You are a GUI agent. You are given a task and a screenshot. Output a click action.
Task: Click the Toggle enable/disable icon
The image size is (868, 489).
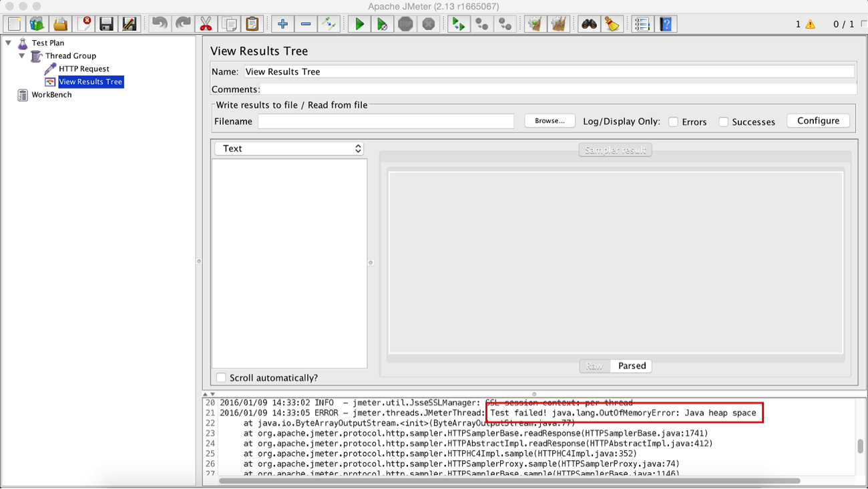[x=329, y=25]
